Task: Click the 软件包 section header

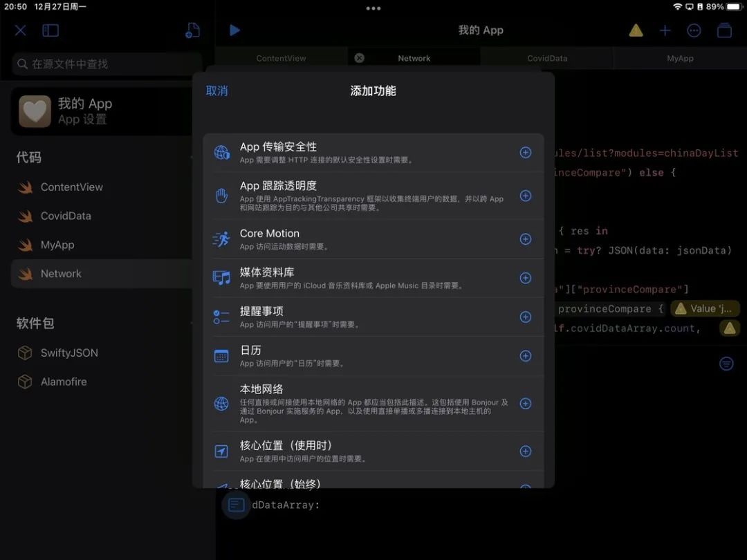Action: (x=35, y=324)
